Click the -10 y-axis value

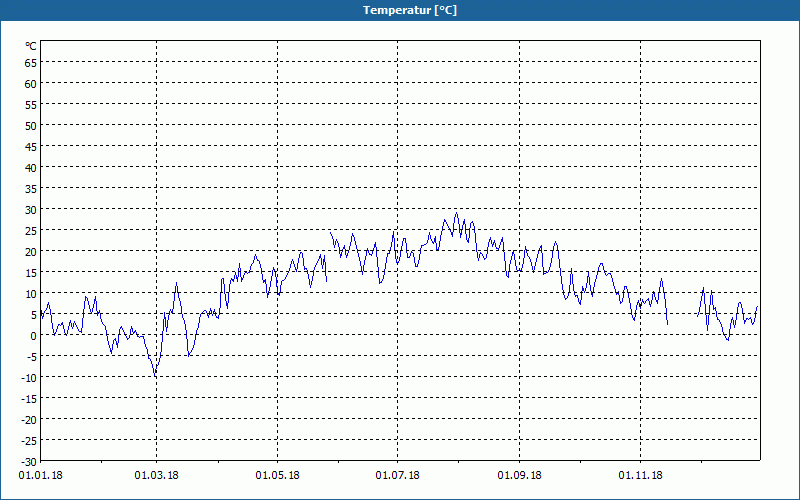pyautogui.click(x=29, y=378)
